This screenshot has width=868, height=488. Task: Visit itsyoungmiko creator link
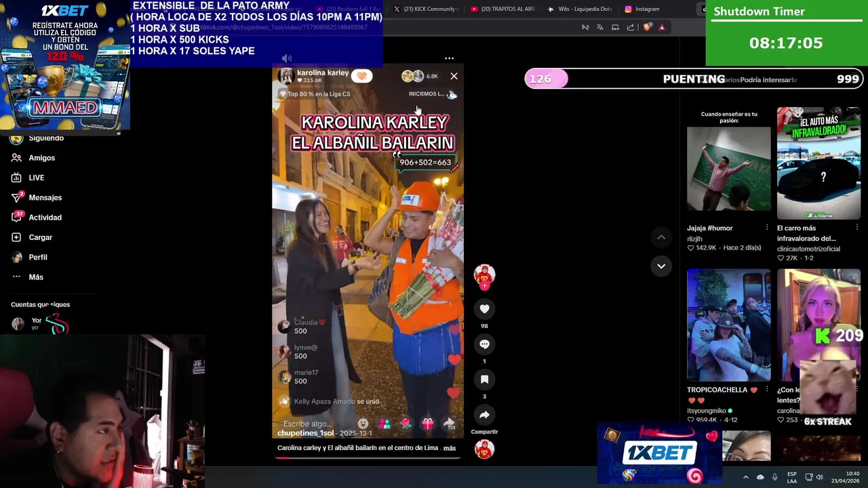706,411
